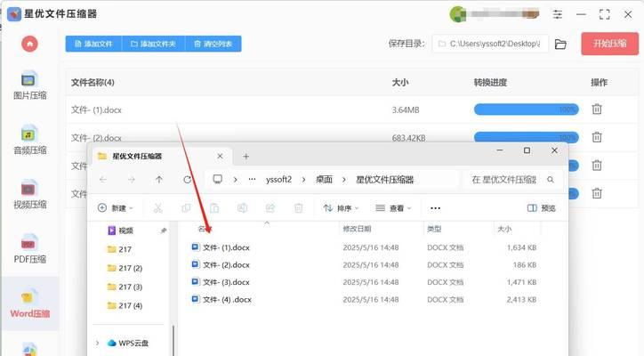The image size is (644, 356).
Task: Expand chevron after monitor icon in breadcrumb
Action: coord(236,180)
